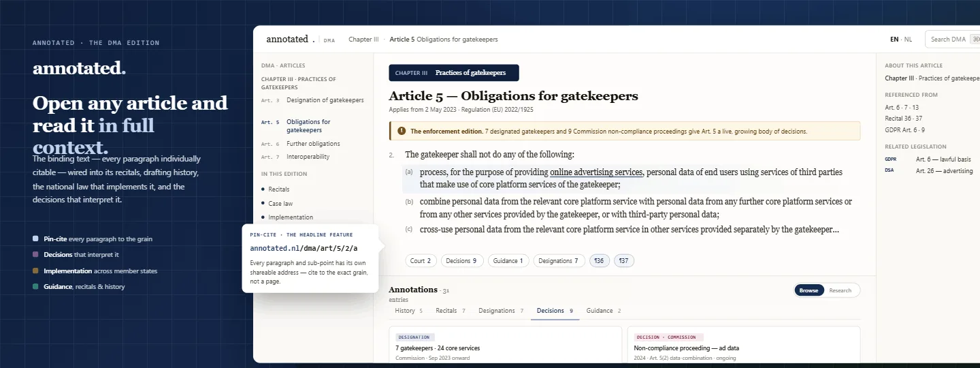Switch to Research mode
980x368 pixels.
click(840, 290)
